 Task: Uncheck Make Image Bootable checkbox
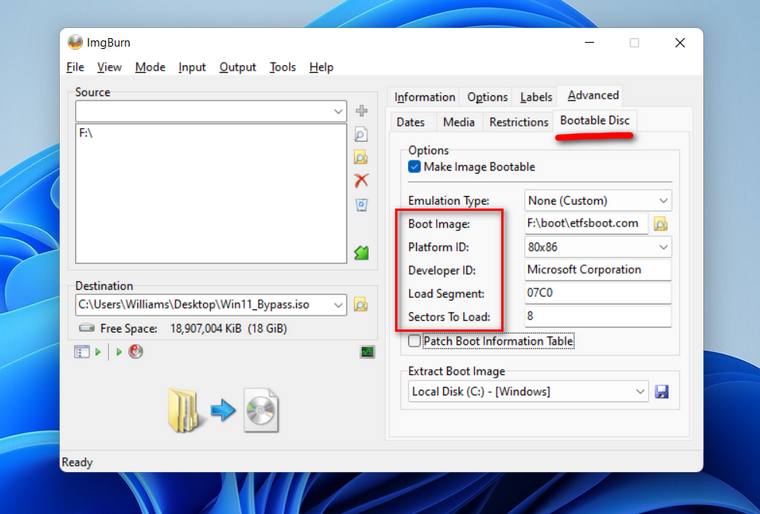click(x=414, y=167)
